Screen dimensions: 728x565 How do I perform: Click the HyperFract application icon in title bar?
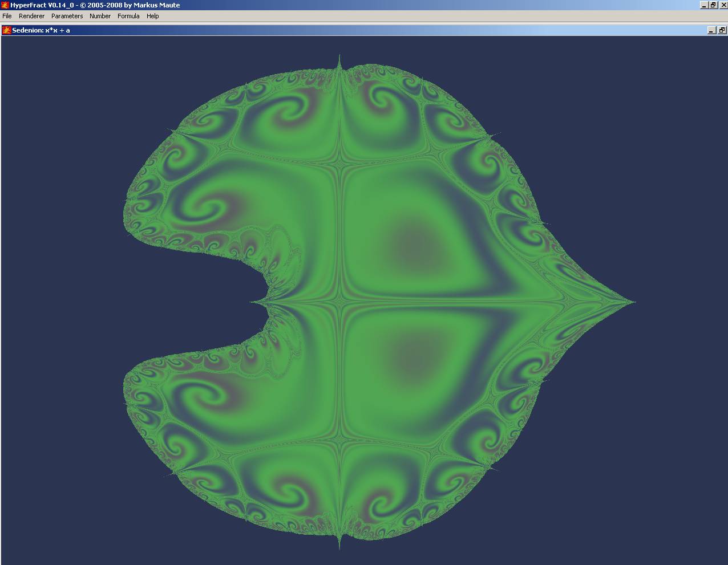(5, 5)
